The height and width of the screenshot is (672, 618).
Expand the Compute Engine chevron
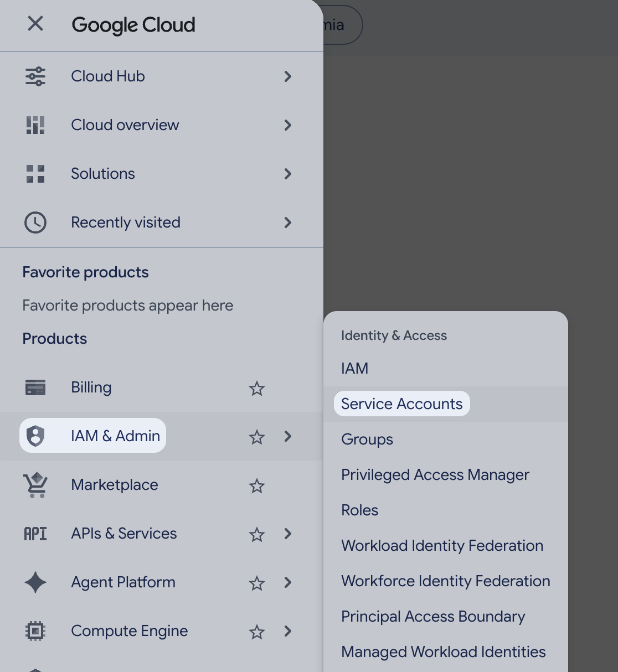288,631
